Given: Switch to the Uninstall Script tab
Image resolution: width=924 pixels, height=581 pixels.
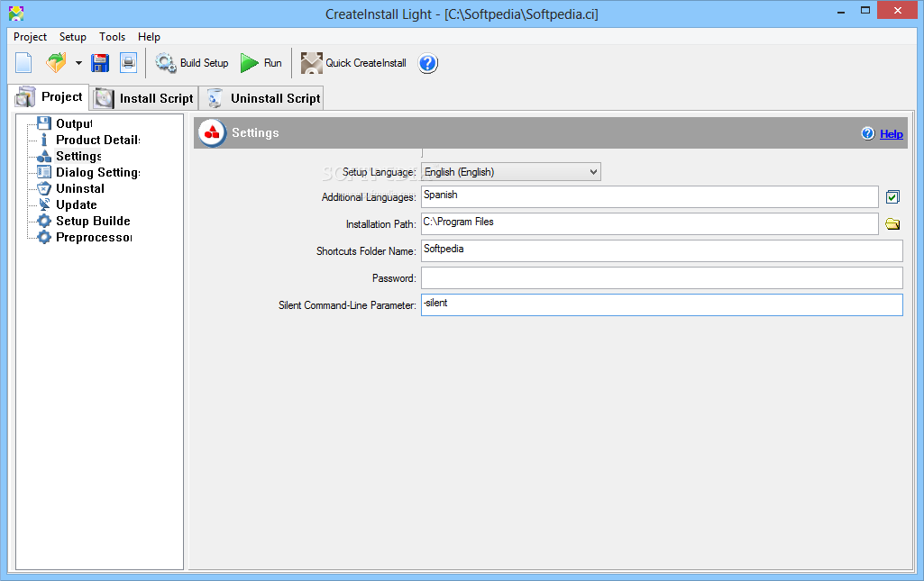Looking at the screenshot, I should [262, 98].
